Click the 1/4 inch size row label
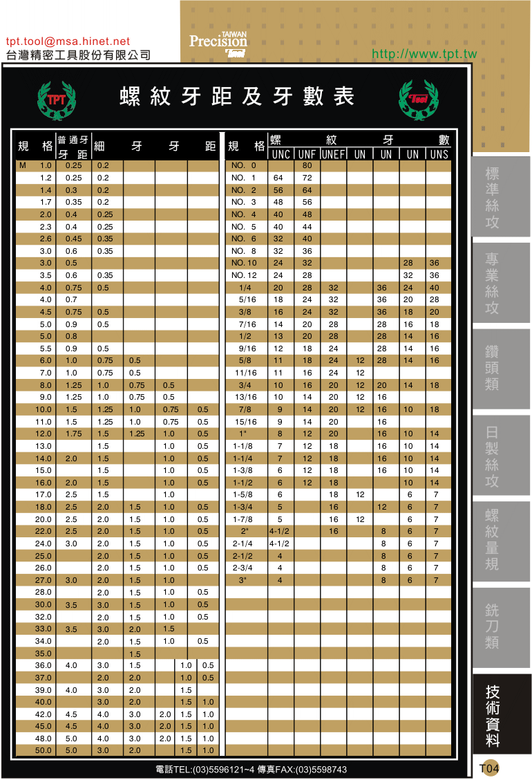This screenshot has width=532, height=780. pos(245,288)
